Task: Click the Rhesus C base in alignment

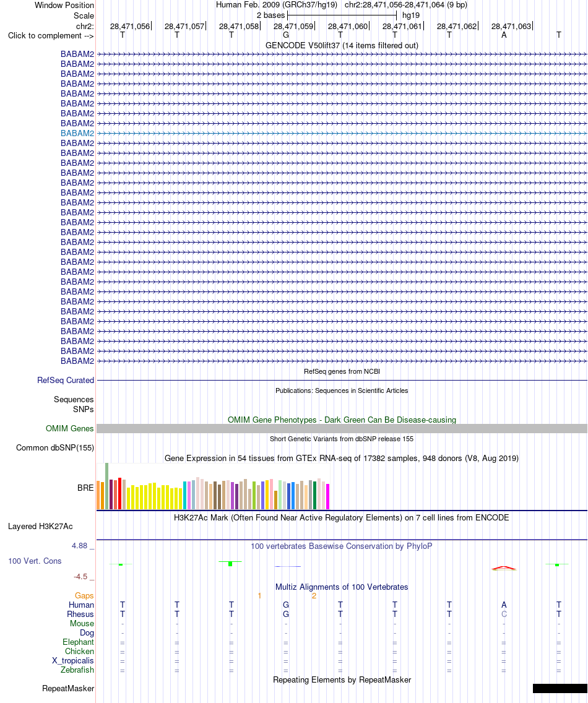Action: point(504,615)
